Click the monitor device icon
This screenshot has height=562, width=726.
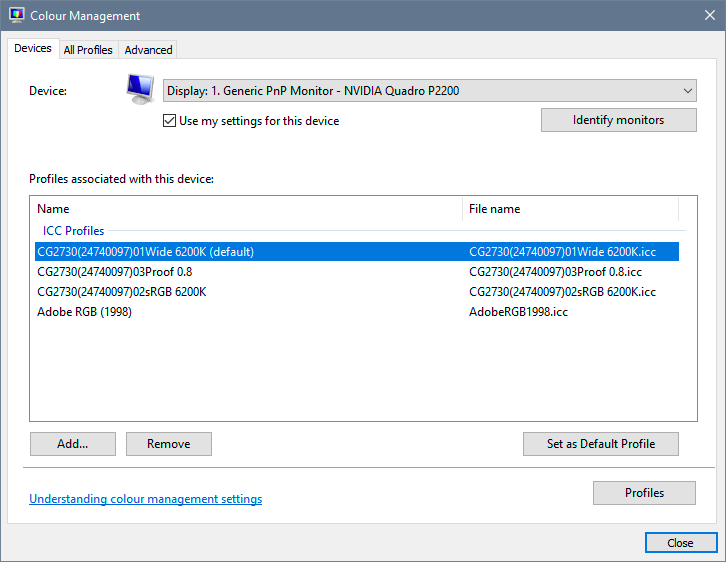point(139,89)
